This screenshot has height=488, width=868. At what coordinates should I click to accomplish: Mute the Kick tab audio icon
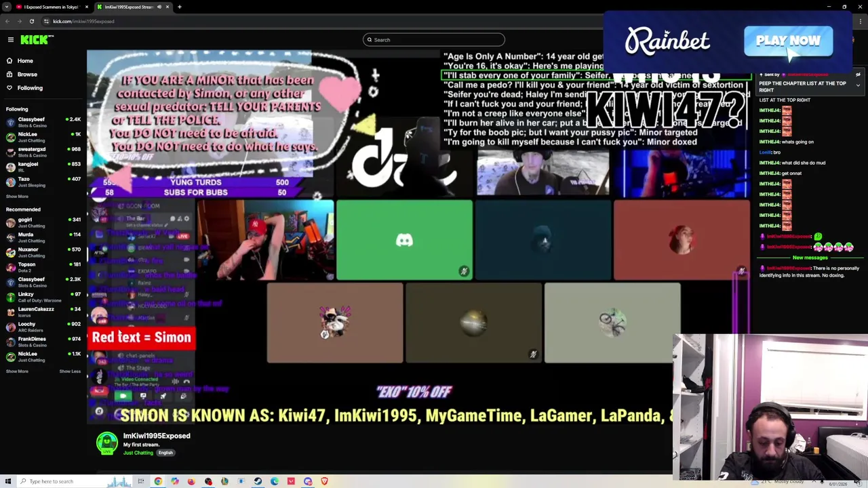(x=159, y=7)
